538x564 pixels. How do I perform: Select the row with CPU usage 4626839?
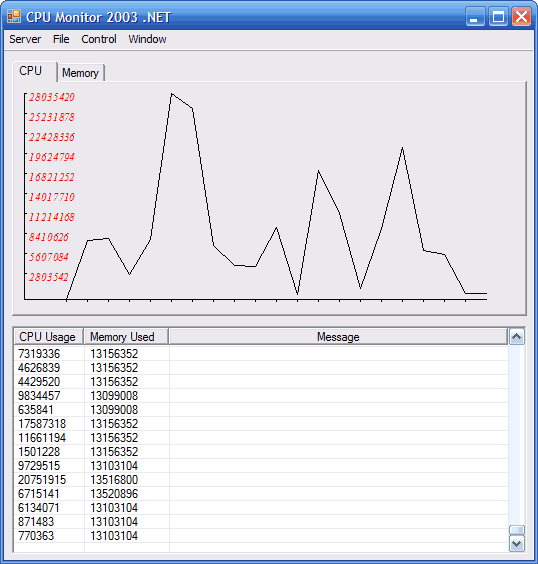tap(261, 368)
